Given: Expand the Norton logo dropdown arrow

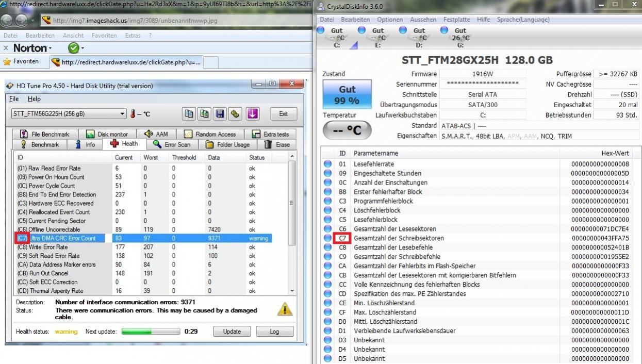Looking at the screenshot, I should click(50, 48).
